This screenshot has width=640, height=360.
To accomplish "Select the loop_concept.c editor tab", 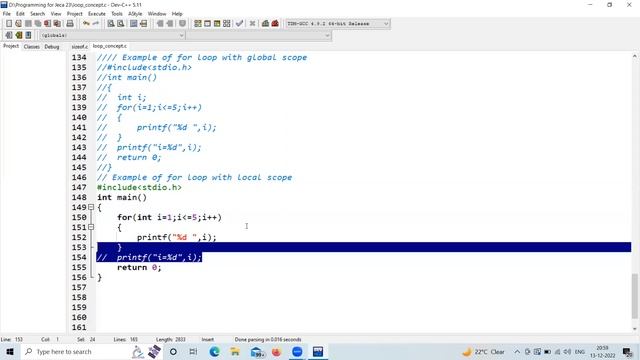I will 110,46.
